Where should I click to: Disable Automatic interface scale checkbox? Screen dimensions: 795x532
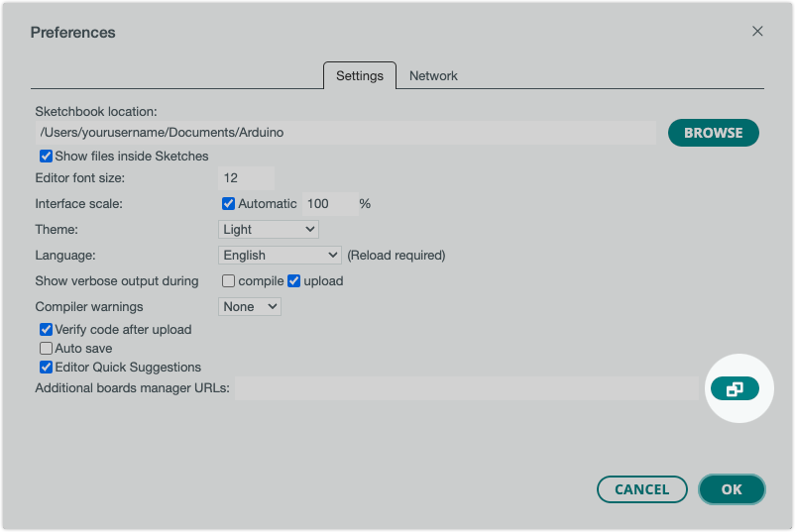229,204
